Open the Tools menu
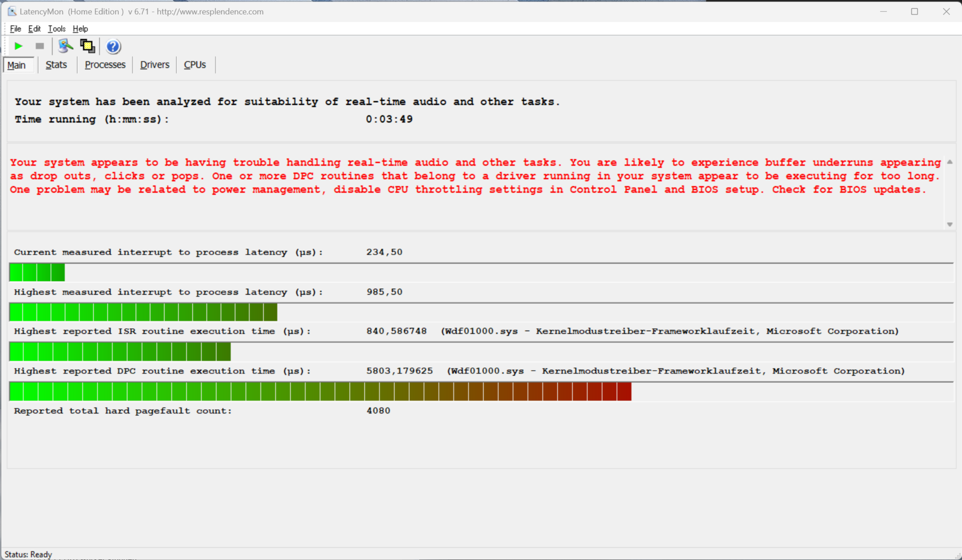This screenshot has width=962, height=560. (x=56, y=29)
